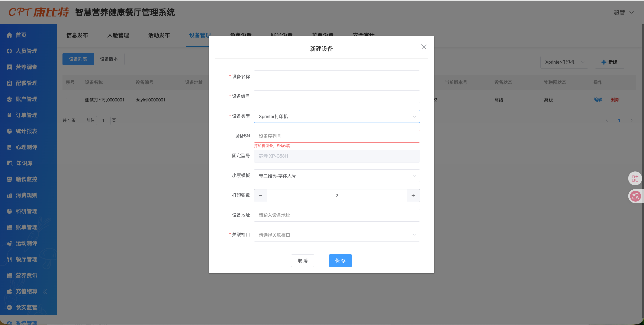Click the 前往 page number input
Screen dimensions: 644x325
coord(103,121)
